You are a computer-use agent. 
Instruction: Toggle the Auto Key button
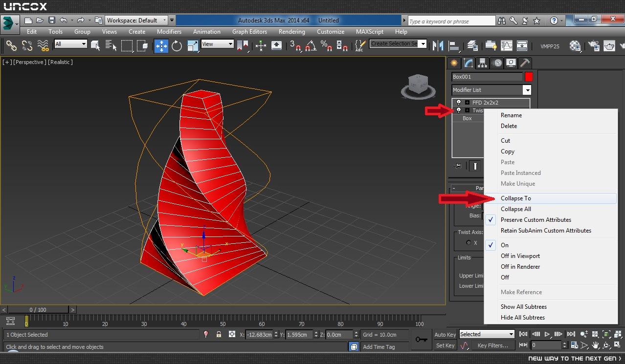point(445,335)
